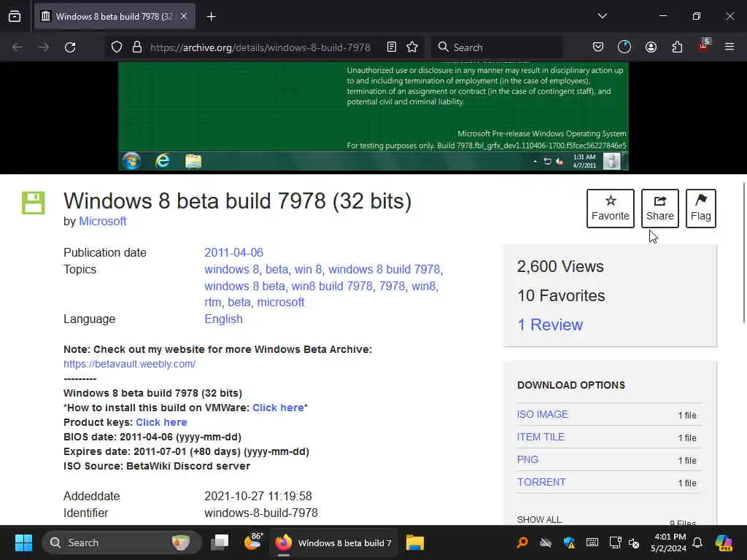Click the Windows 7 start orb in screenshot
747x560 pixels.
tap(131, 161)
